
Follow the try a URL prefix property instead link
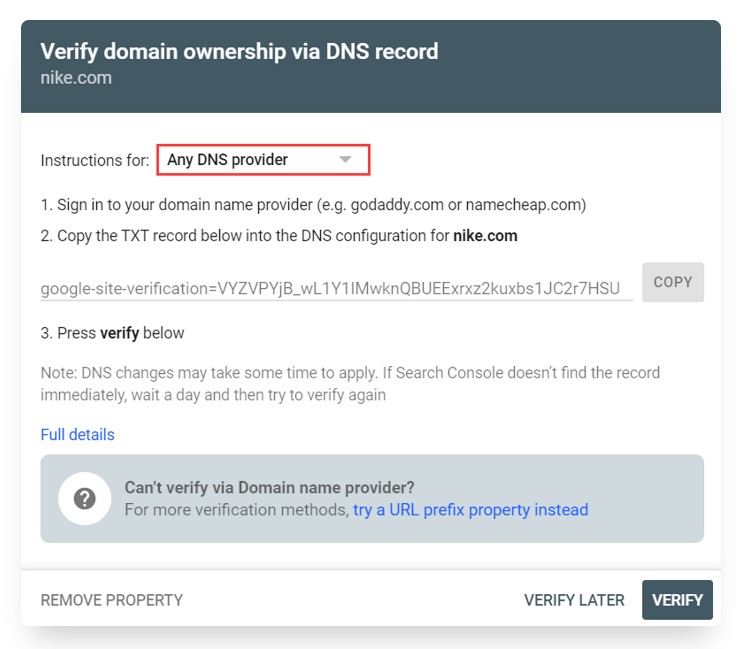(x=470, y=510)
